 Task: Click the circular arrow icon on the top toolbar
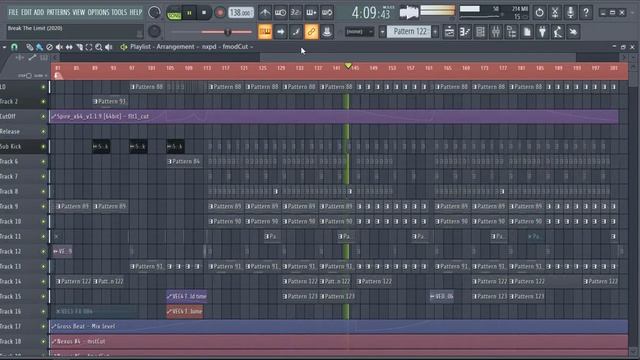click(x=539, y=13)
